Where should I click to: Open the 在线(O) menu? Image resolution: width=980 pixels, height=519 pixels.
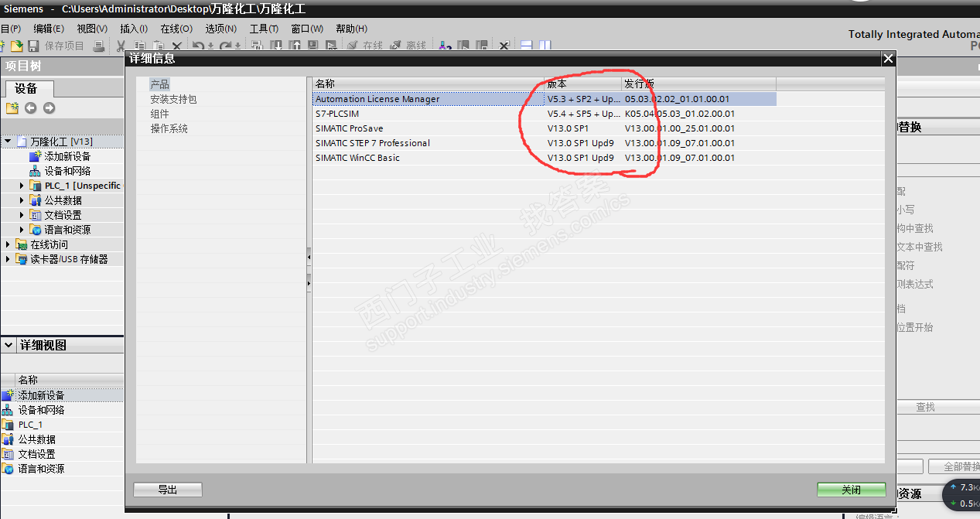tap(176, 29)
